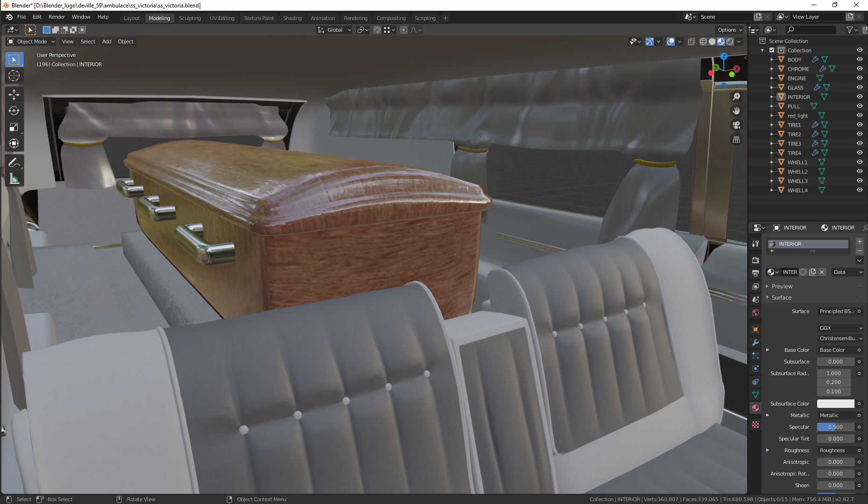Open the outliner filter dropdown

point(852,30)
